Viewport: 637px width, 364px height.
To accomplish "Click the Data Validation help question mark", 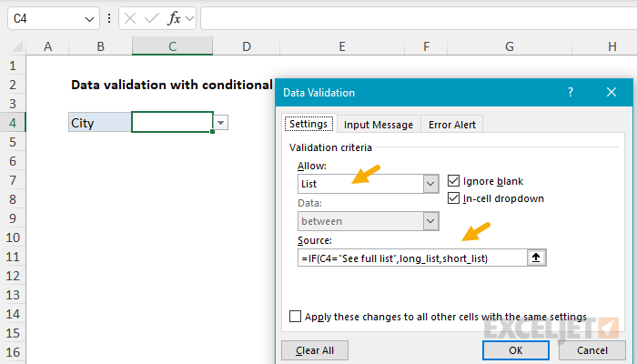I will coord(571,92).
